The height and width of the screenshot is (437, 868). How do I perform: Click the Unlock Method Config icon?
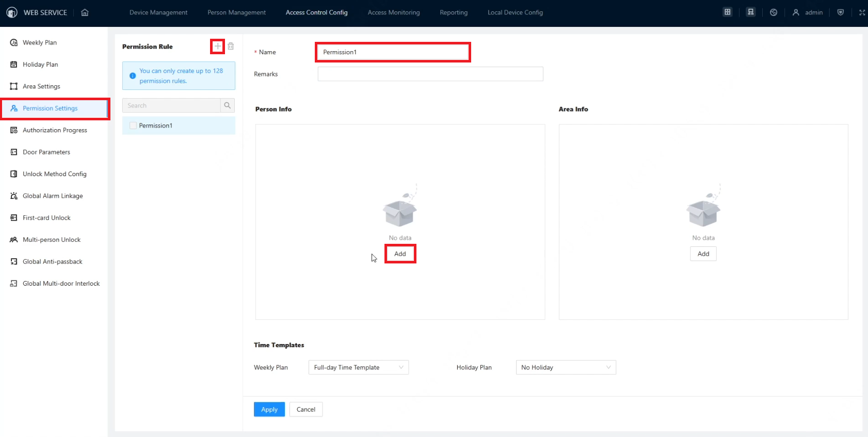(14, 174)
